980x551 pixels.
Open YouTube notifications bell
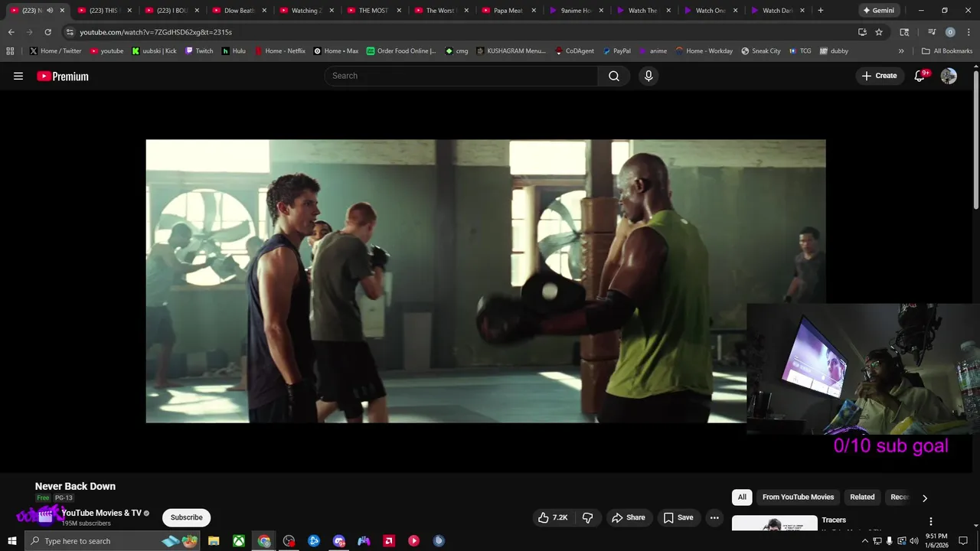tap(920, 76)
